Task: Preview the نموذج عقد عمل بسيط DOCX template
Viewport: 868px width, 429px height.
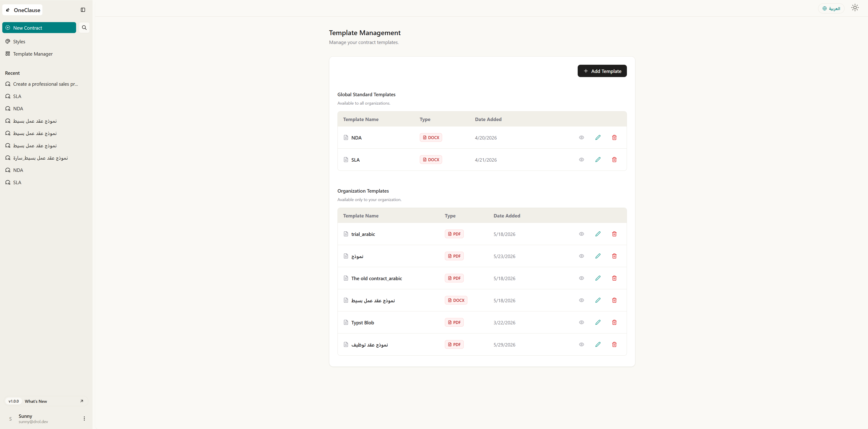Action: [581, 300]
